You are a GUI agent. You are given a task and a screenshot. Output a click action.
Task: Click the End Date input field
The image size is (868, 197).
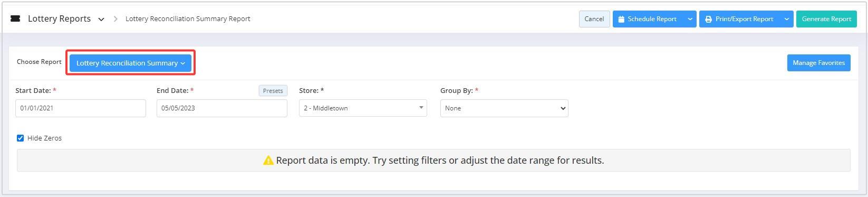coord(222,108)
